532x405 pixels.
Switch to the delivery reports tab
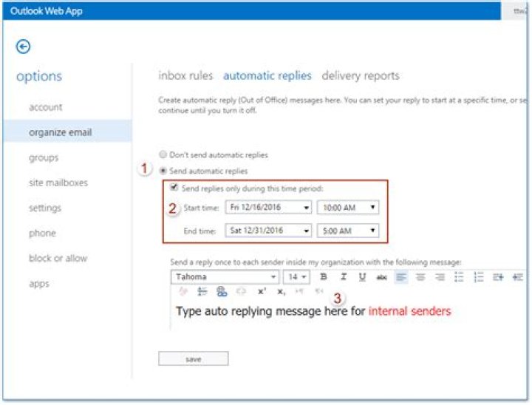(x=361, y=75)
